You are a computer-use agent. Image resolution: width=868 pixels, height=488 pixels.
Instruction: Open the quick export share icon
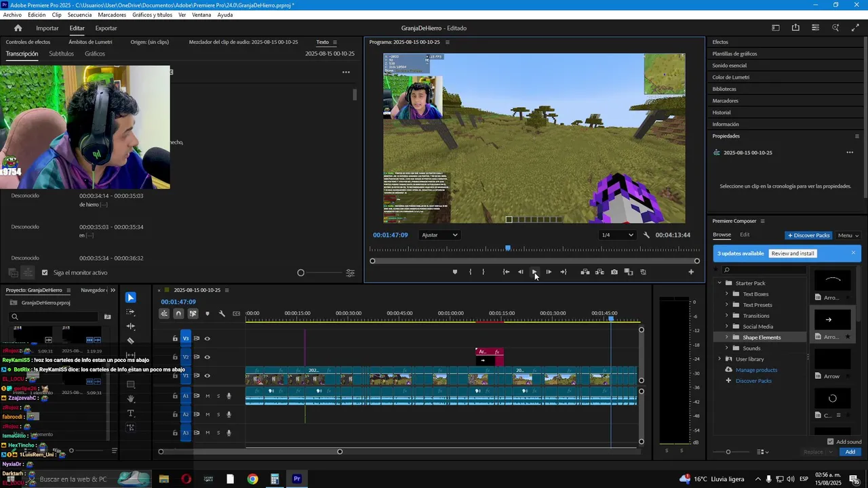click(x=795, y=28)
